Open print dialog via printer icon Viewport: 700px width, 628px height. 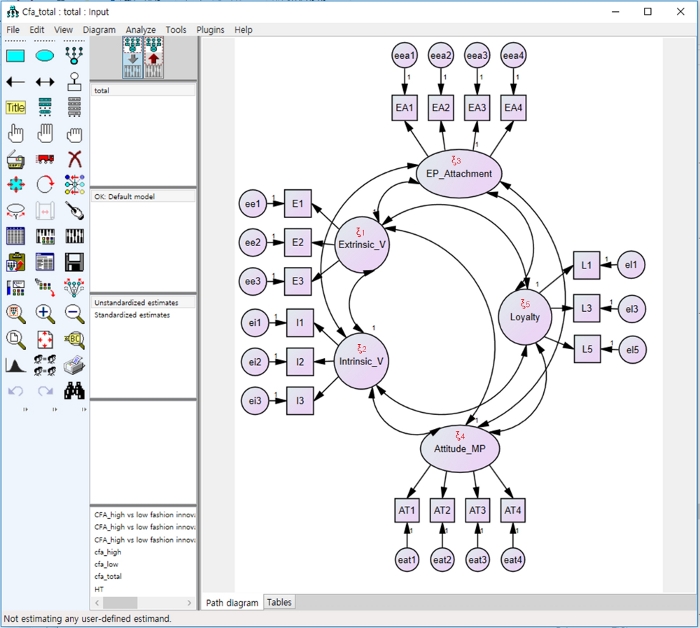click(74, 366)
